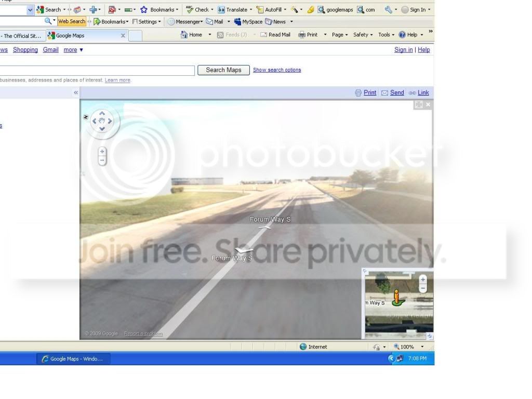This screenshot has height=399, width=532.
Task: Expand the command bar overflow chevron
Action: click(x=431, y=31)
